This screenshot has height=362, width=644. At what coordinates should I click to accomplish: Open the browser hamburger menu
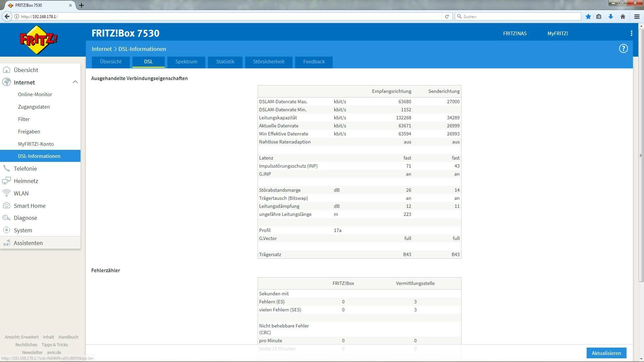[x=637, y=16]
